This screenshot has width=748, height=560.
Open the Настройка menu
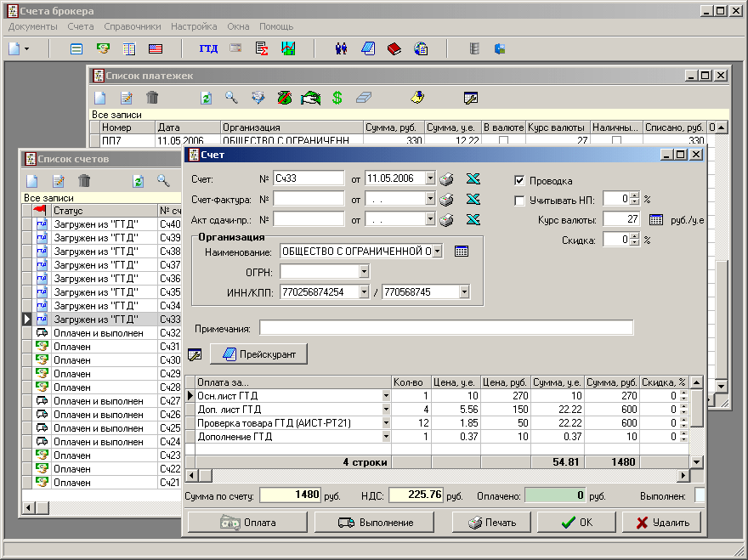194,26
